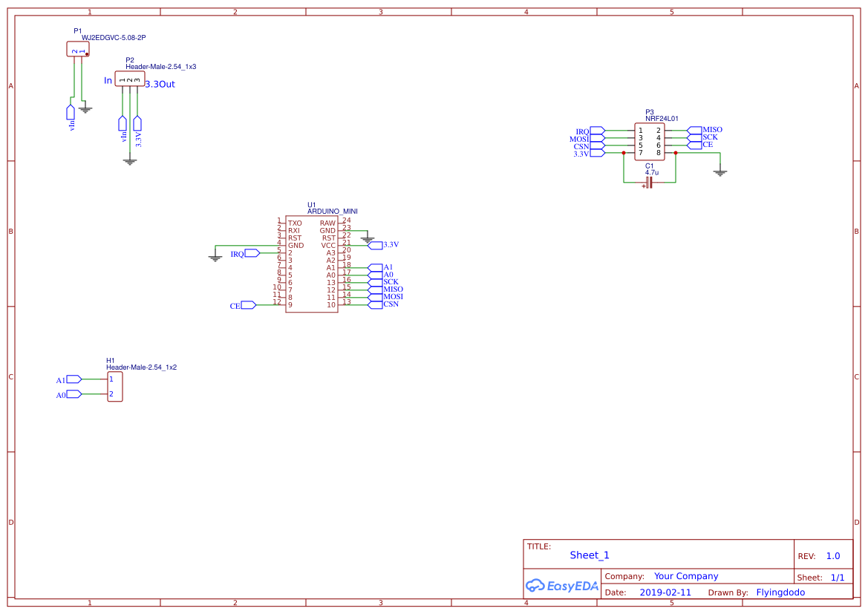Click the 'P3' designator label
Image resolution: width=868 pixels, height=614 pixels.
[x=650, y=112]
